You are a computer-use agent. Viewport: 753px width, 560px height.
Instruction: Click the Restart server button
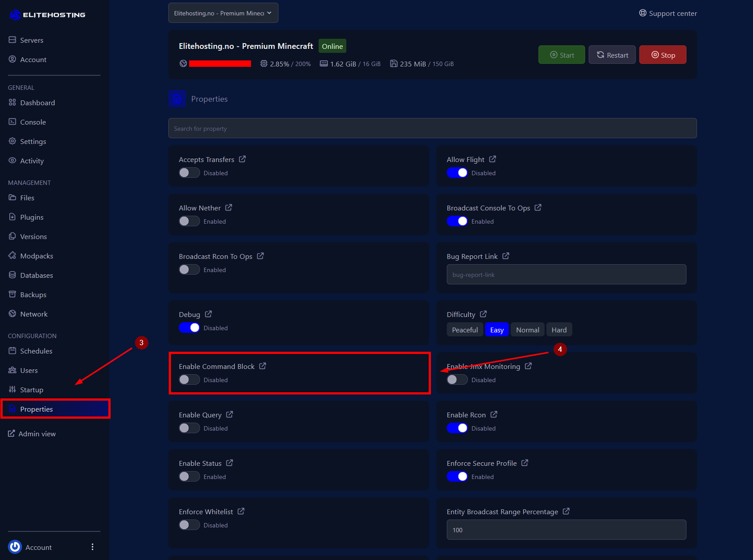612,55
